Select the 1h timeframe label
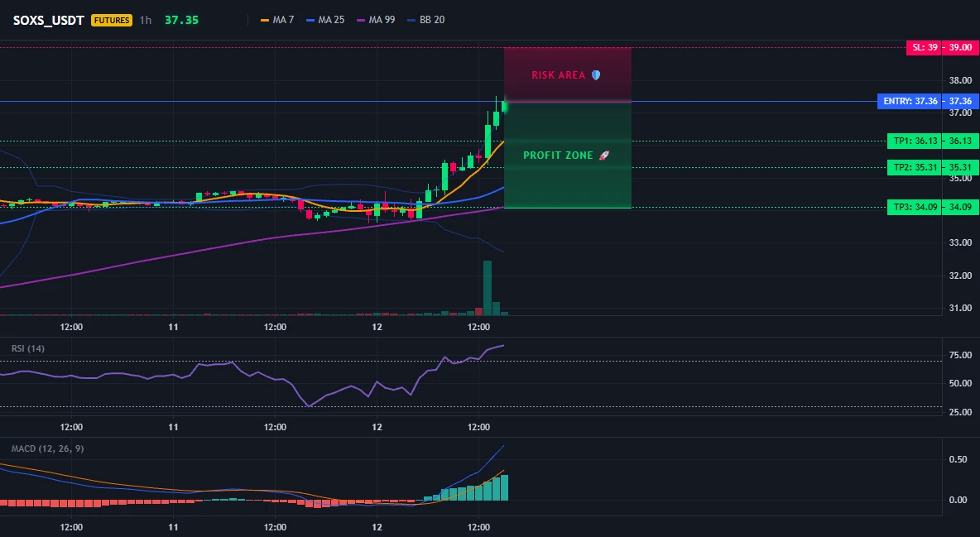The image size is (980, 537). tap(145, 20)
